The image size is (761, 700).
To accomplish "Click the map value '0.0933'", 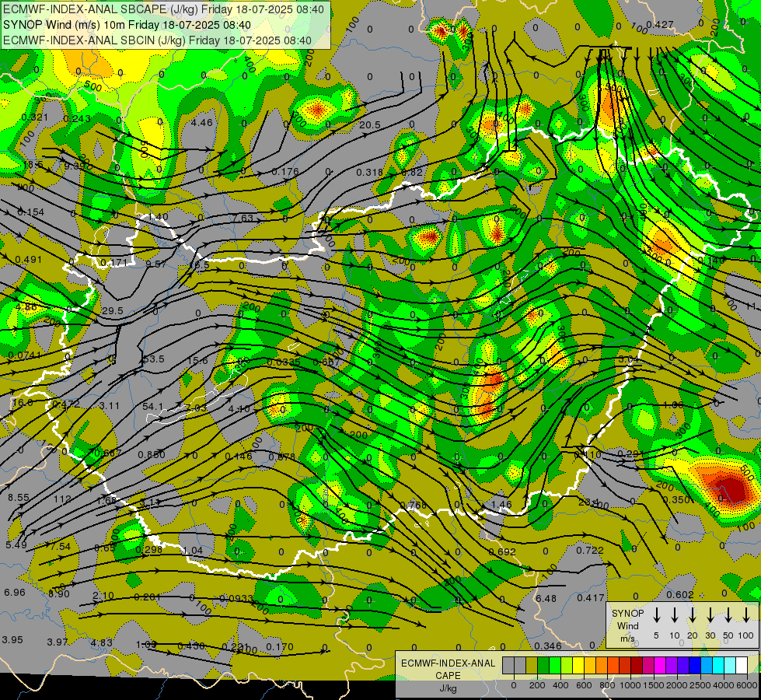I will 236,598.
